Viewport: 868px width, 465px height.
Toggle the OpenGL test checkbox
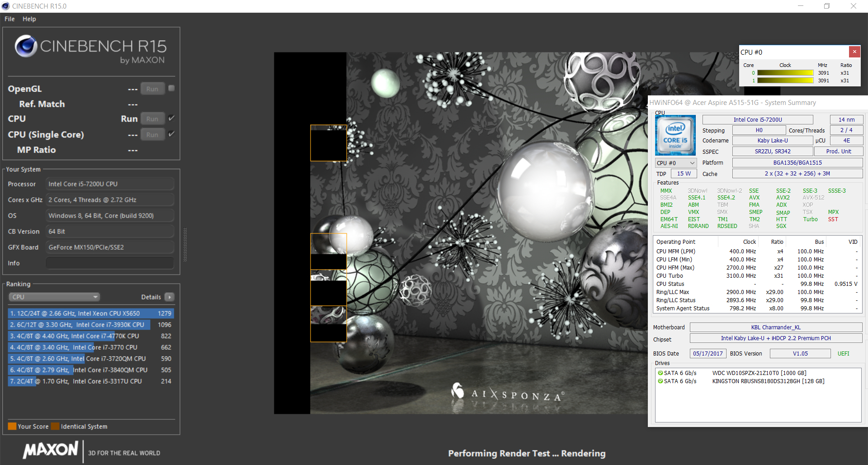pos(171,88)
